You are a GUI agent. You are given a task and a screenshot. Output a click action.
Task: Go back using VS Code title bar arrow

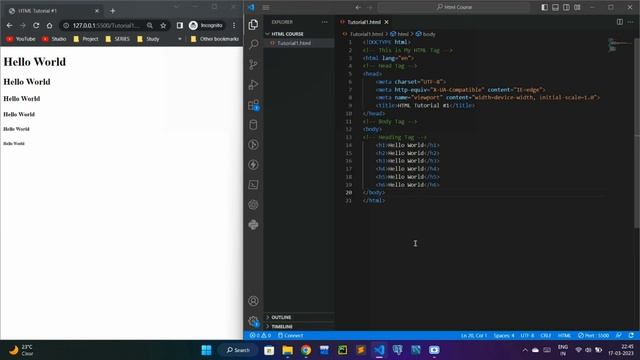click(358, 7)
